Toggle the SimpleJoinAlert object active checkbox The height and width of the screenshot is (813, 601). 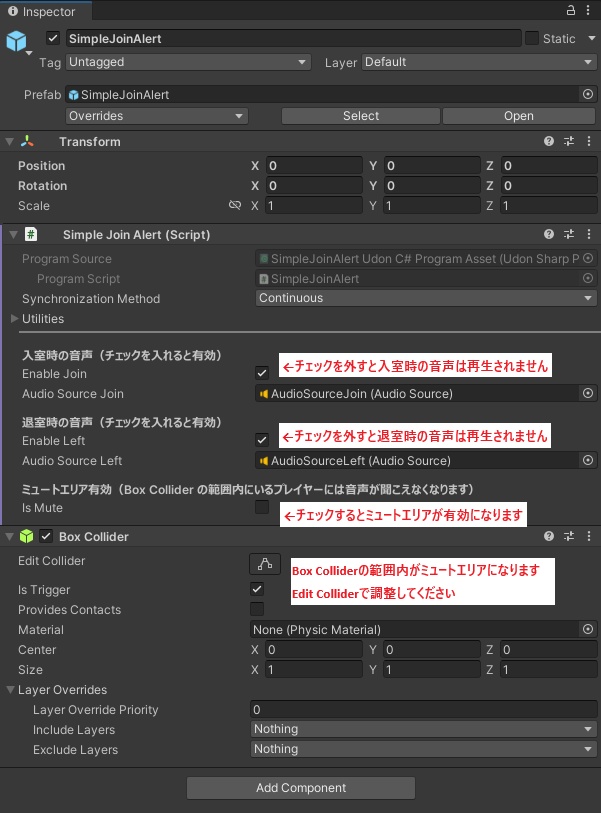[x=52, y=38]
